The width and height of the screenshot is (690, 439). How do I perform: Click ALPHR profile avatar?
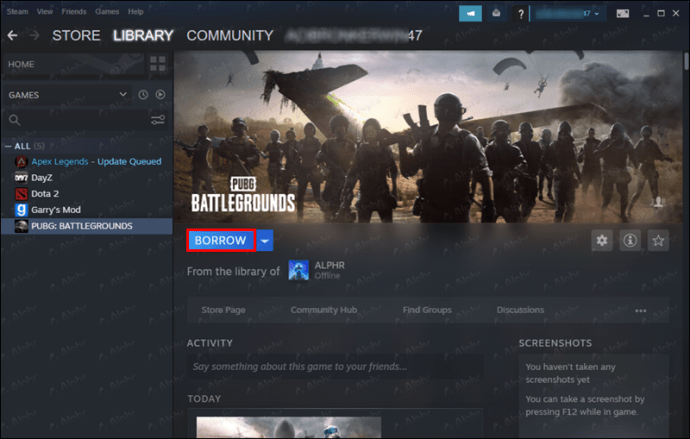298,270
